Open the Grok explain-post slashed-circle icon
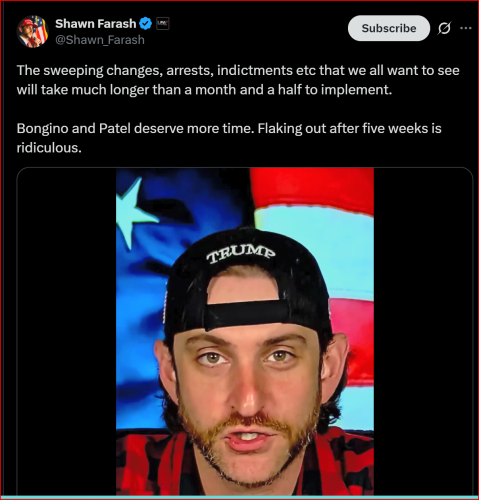The height and width of the screenshot is (500, 479). [444, 28]
